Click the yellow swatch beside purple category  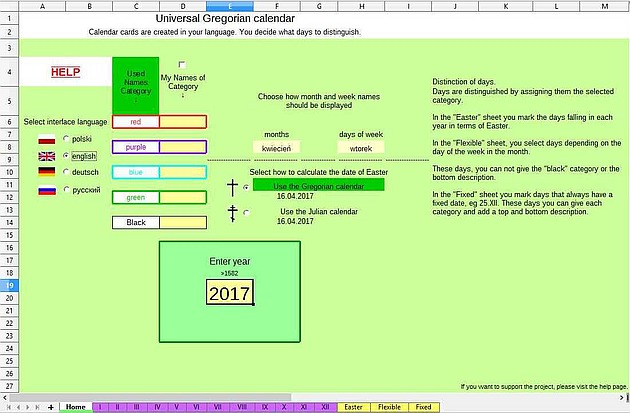(182, 147)
